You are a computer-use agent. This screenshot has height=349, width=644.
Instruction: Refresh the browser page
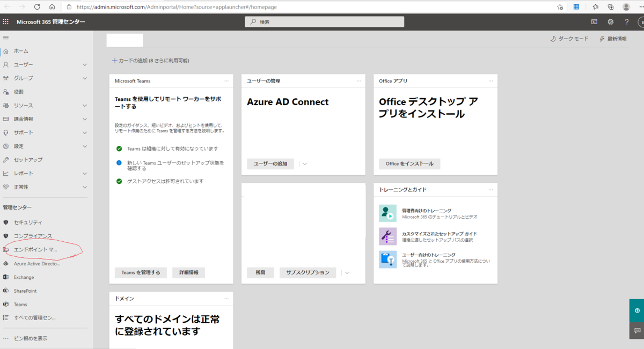[37, 7]
